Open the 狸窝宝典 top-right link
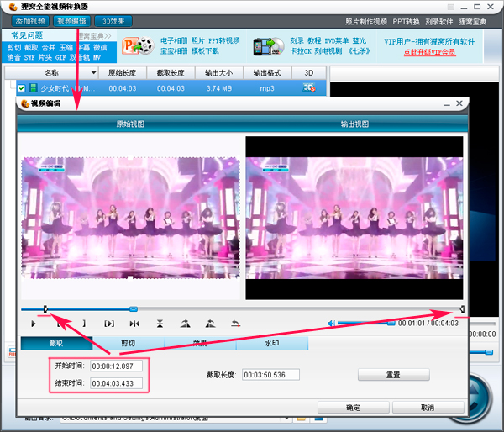The image size is (504, 432). click(x=472, y=22)
